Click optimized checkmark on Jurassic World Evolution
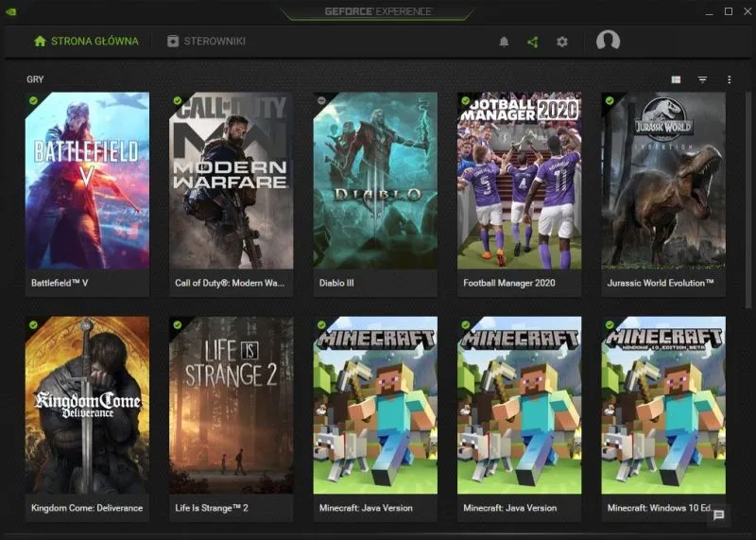Image resolution: width=756 pixels, height=540 pixels. coord(610,100)
